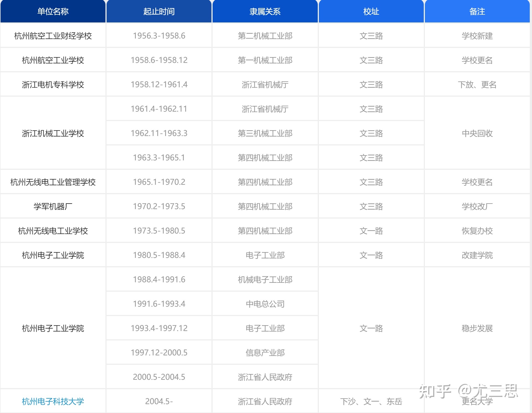Select the 杭州无线电工业学校 cell
The image size is (532, 413).
pos(53,230)
